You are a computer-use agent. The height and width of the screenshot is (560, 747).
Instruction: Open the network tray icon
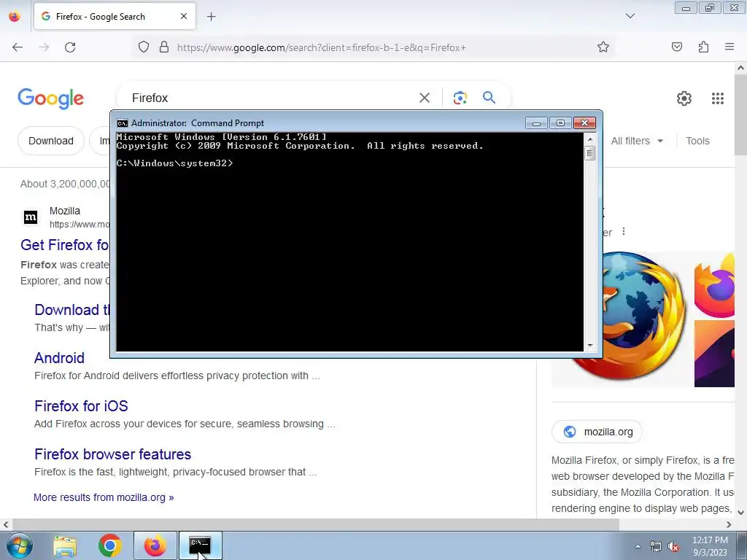pos(656,546)
